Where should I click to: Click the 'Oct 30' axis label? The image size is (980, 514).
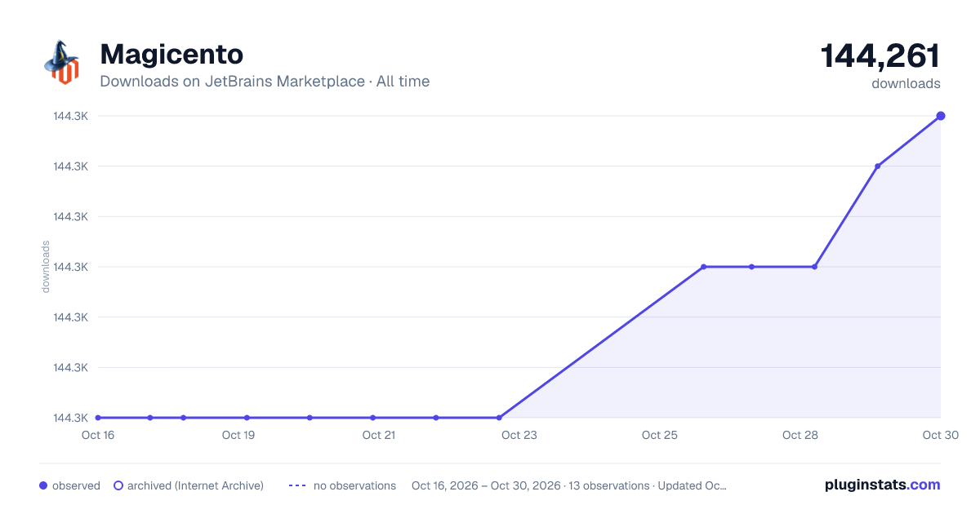click(939, 435)
